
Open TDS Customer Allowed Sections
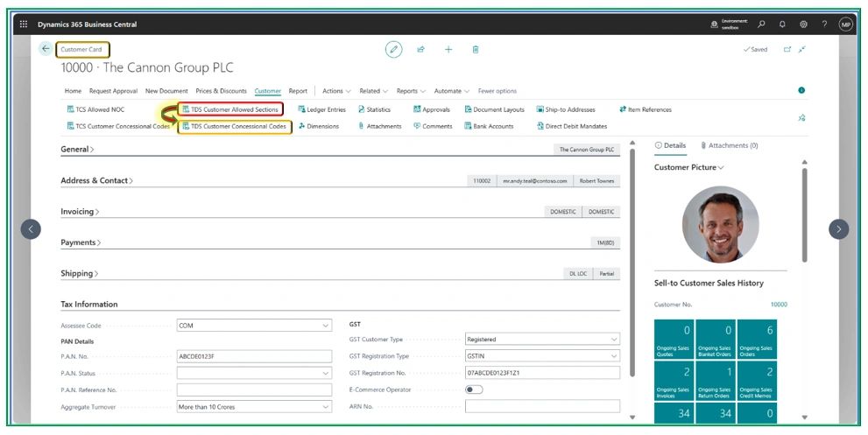click(230, 109)
